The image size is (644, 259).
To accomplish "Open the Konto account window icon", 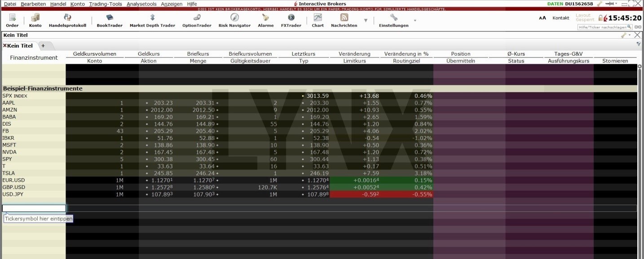I will (x=35, y=21).
